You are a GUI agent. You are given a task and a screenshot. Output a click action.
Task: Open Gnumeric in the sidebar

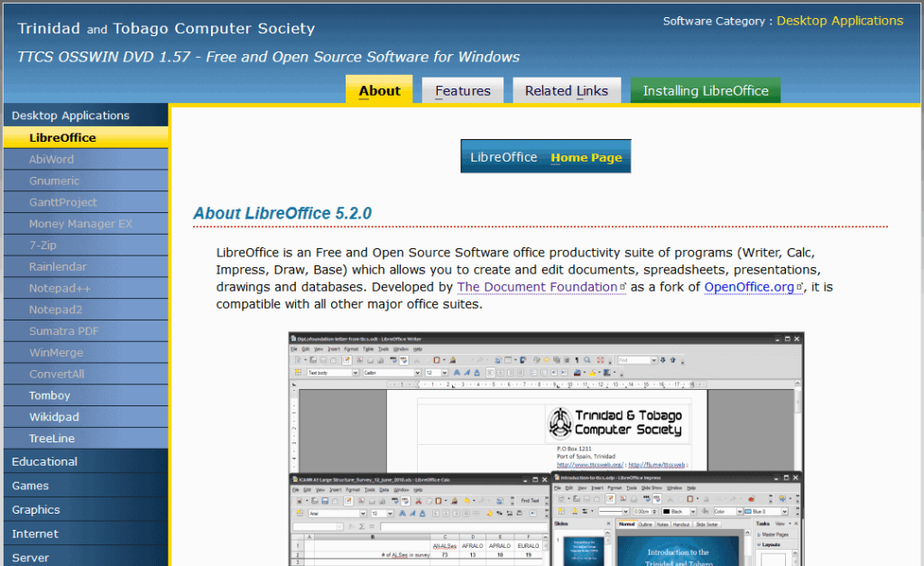pyautogui.click(x=86, y=181)
